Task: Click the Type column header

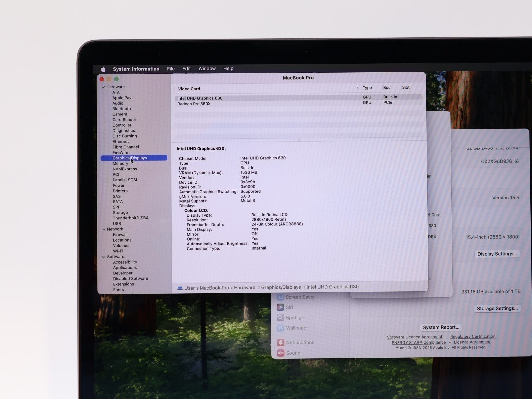Action: pyautogui.click(x=367, y=88)
